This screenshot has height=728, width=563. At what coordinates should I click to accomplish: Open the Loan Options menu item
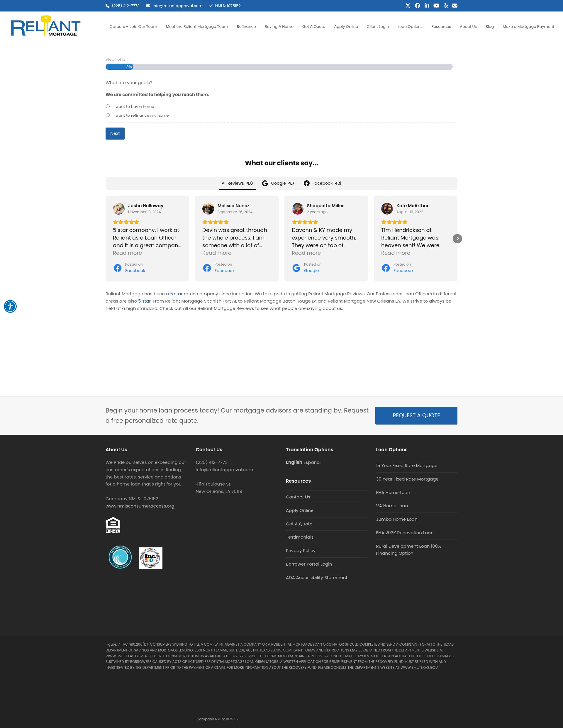pyautogui.click(x=410, y=27)
